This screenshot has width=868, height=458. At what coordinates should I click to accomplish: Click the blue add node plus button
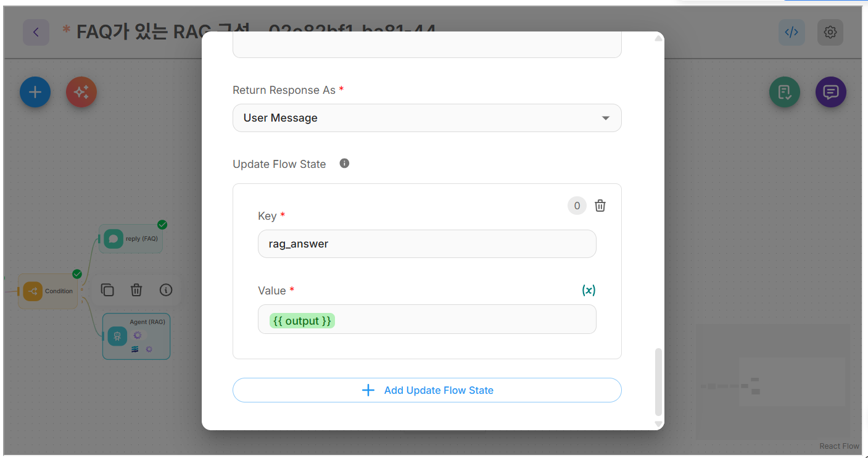coord(35,93)
